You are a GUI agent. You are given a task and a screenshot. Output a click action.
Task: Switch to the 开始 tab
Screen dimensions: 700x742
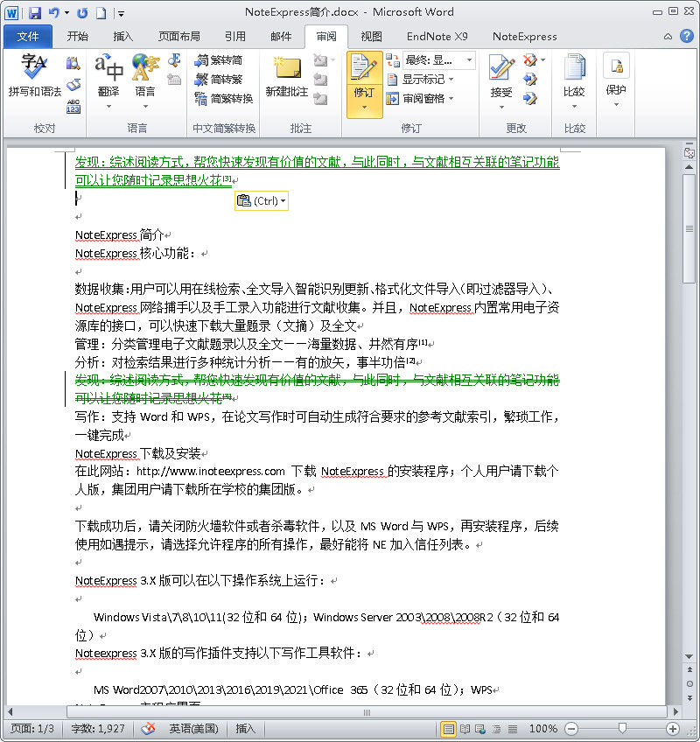point(77,37)
